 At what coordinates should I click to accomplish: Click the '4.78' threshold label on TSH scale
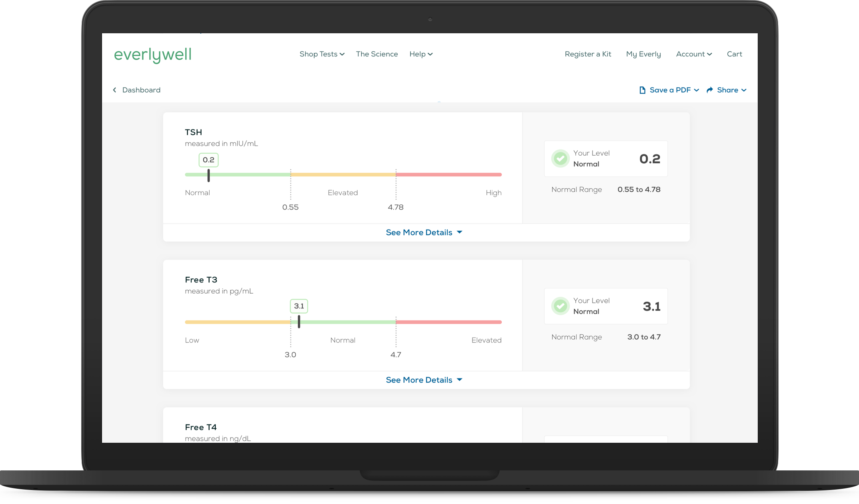396,207
